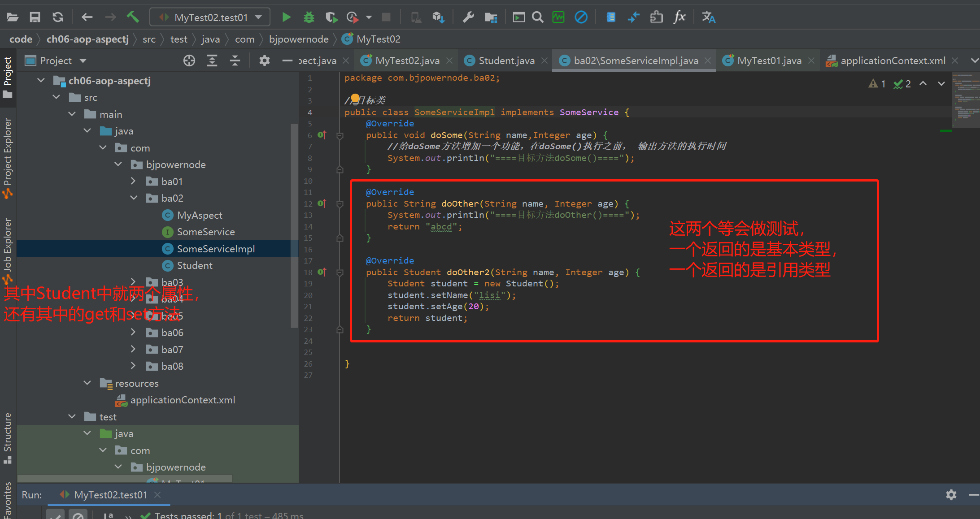Switch to applicationContext.xml editor tab
This screenshot has height=519, width=980.
pos(893,61)
